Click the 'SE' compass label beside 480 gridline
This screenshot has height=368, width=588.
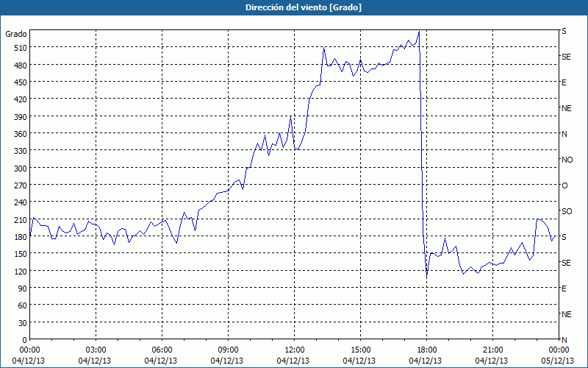(x=566, y=57)
